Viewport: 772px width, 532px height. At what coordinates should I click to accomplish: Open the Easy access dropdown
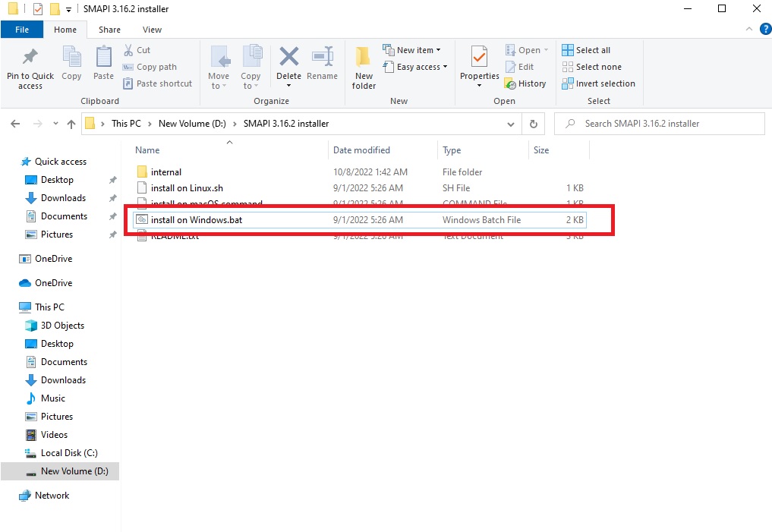coord(416,67)
